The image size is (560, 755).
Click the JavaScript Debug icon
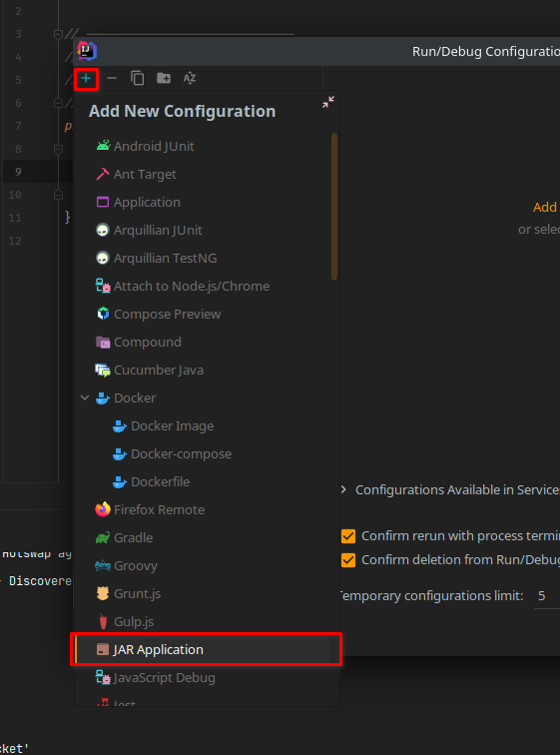pyautogui.click(x=103, y=677)
